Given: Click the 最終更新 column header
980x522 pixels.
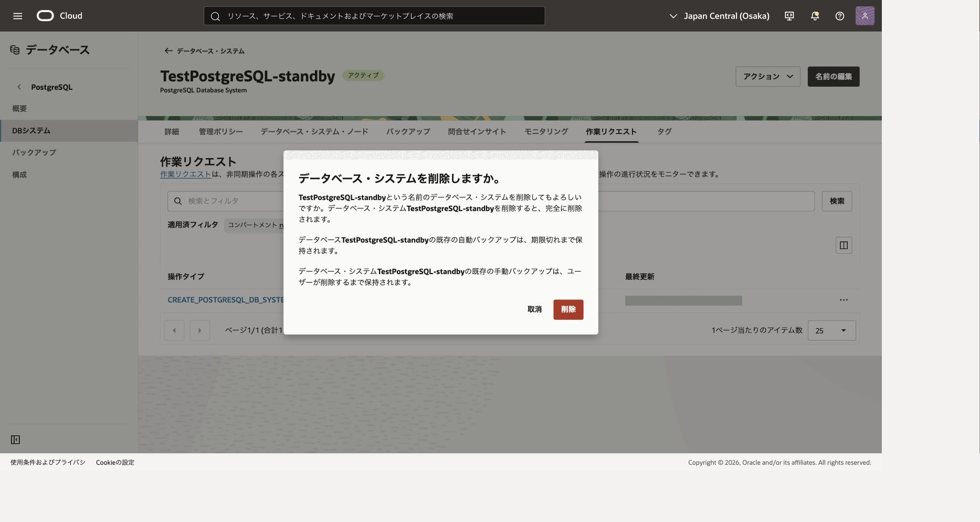Looking at the screenshot, I should click(639, 277).
